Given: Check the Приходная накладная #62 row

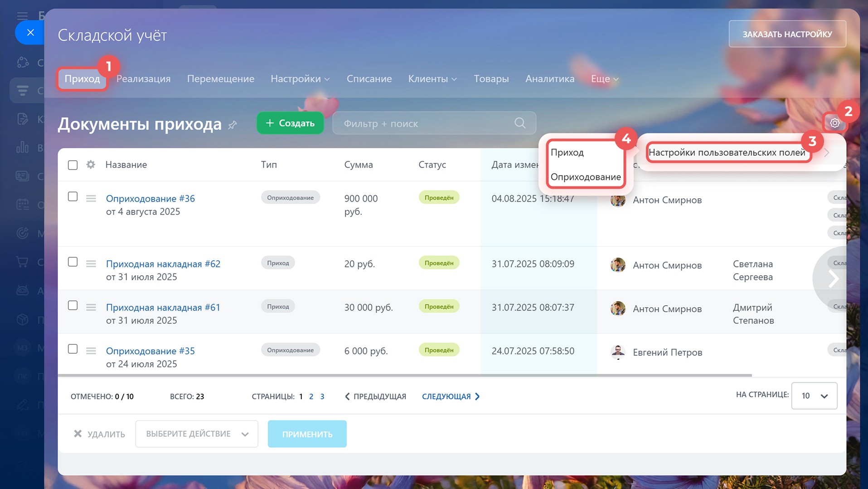Looking at the screenshot, I should (73, 262).
